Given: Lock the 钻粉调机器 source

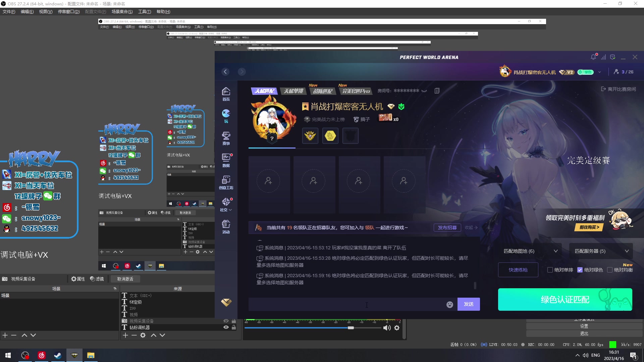Looking at the screenshot, I should [234, 327].
